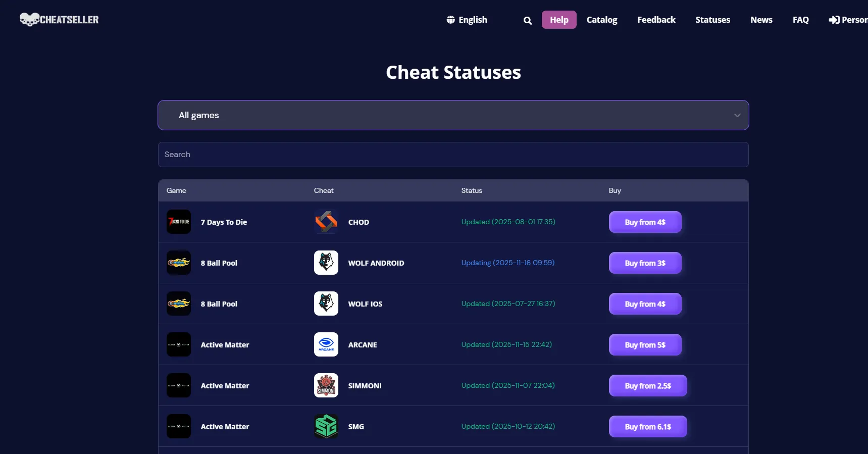
Task: Click the Buy column header
Action: 615,190
